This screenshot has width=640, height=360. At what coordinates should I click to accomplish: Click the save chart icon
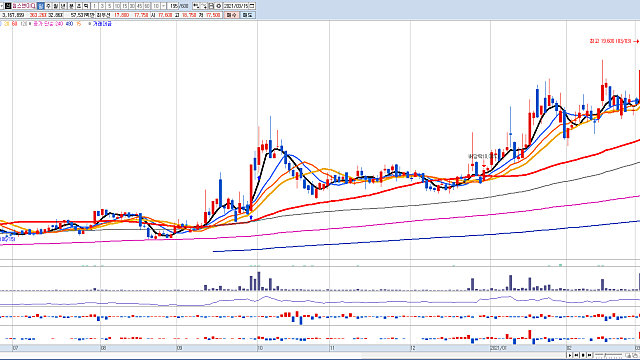tap(211, 6)
